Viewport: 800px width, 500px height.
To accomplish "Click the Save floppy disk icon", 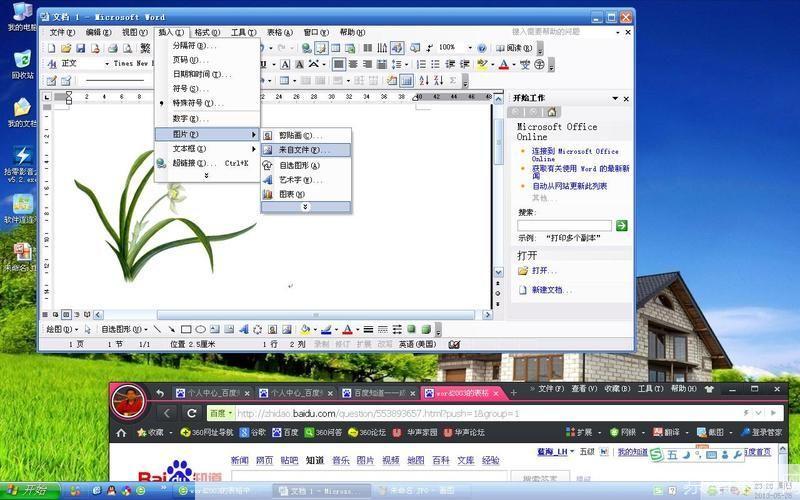I will point(80,48).
